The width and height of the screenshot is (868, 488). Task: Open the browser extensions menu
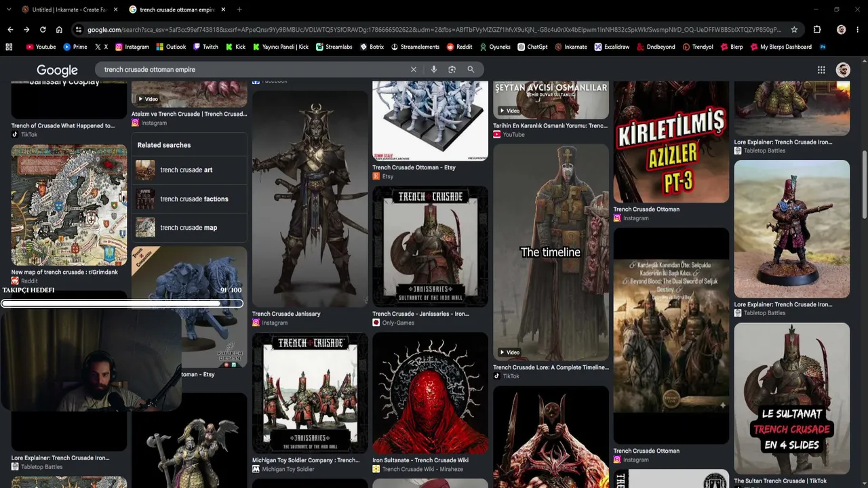pos(817,30)
